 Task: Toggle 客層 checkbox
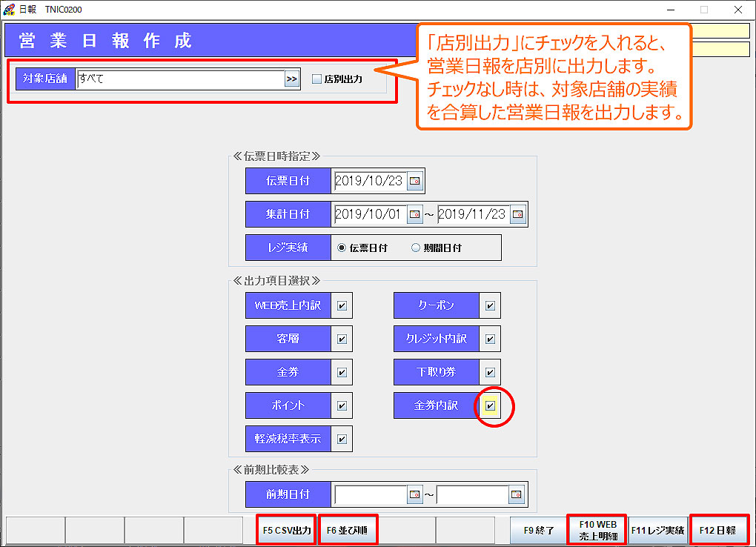pos(342,339)
